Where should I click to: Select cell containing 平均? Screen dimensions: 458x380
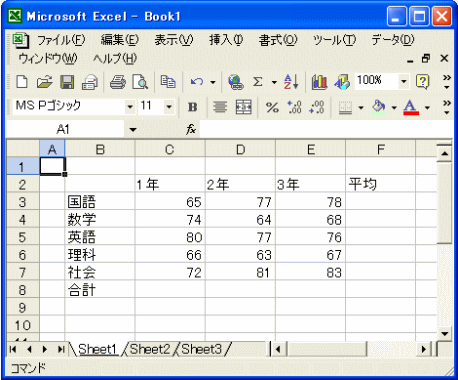380,184
